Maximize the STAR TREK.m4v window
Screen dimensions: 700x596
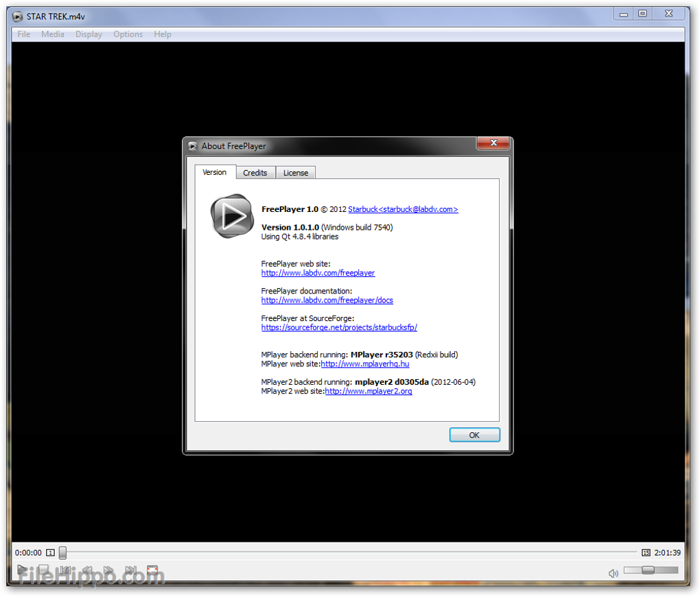pyautogui.click(x=642, y=14)
